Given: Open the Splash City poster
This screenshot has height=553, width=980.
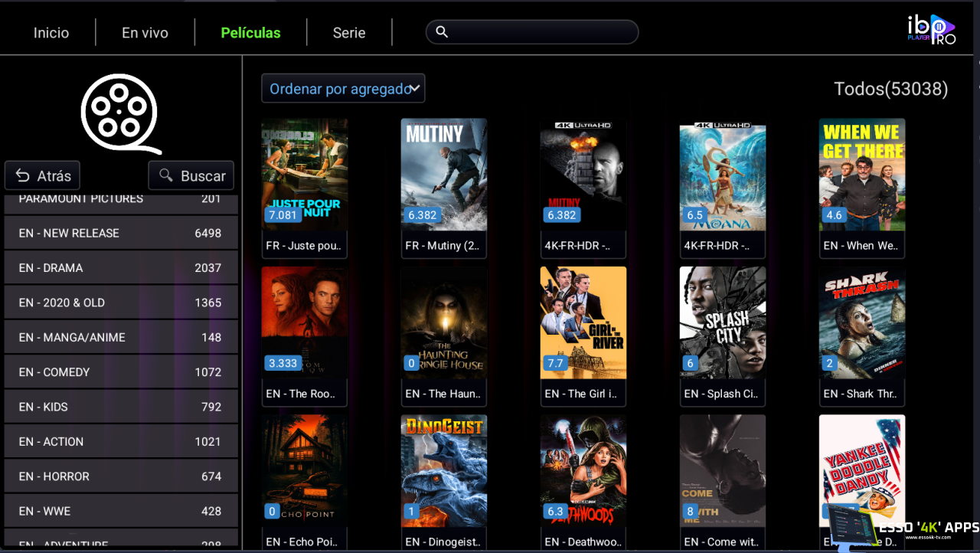Looking at the screenshot, I should (x=723, y=322).
